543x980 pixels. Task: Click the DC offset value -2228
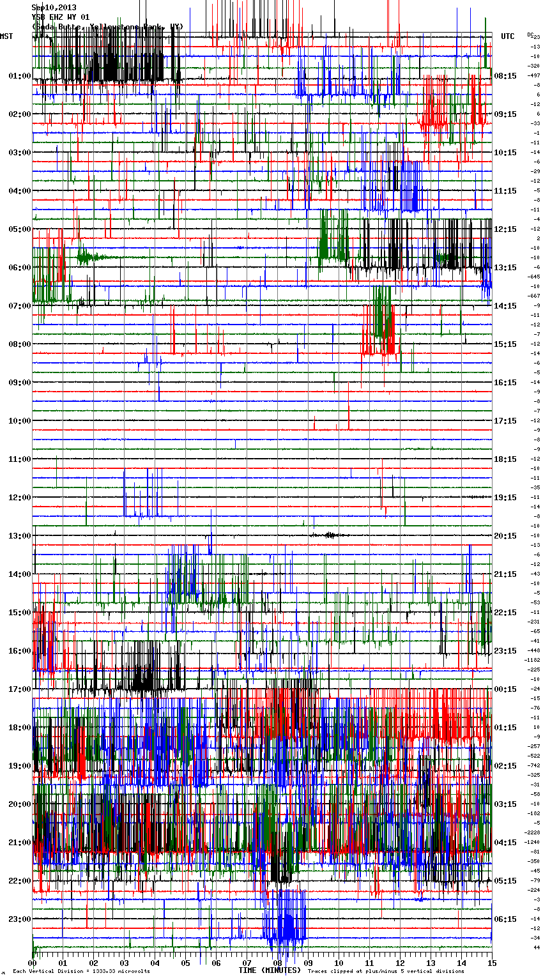[532, 832]
